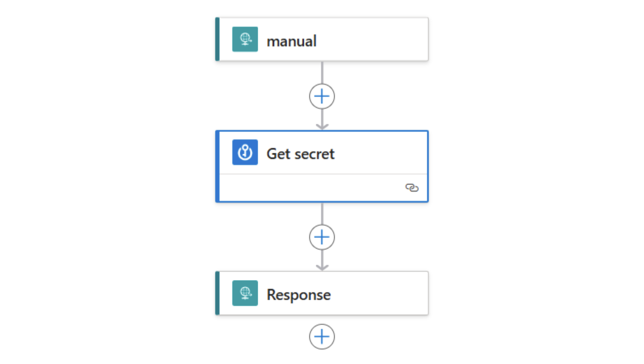
Task: Click the connector line below Get secret card
Action: tap(322, 213)
